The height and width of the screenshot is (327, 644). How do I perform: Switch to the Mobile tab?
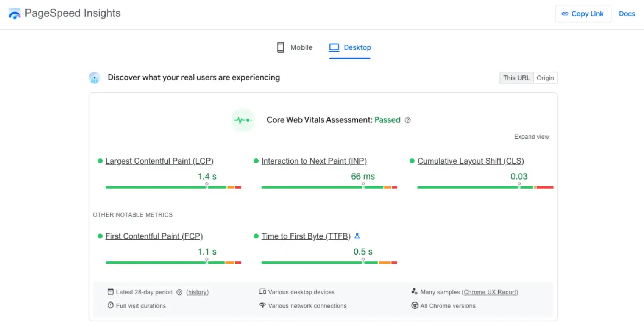tap(295, 47)
